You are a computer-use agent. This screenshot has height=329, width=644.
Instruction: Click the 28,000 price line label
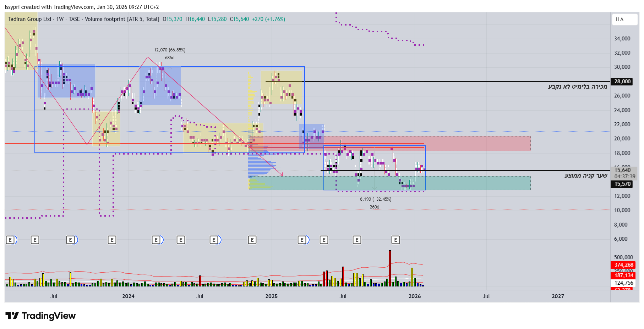point(622,82)
